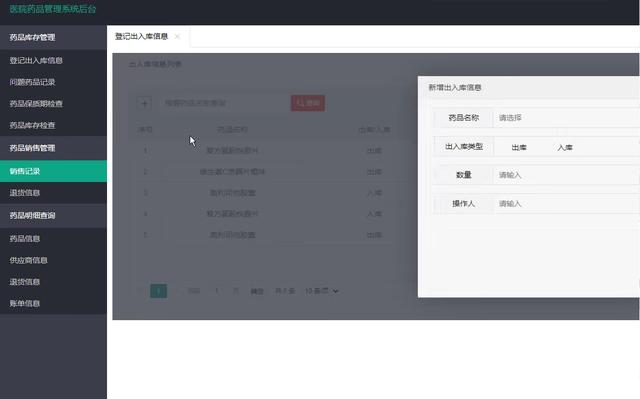Image resolution: width=640 pixels, height=399 pixels.
Task: Click the 维生素C drug name in row 2
Action: coord(232,172)
